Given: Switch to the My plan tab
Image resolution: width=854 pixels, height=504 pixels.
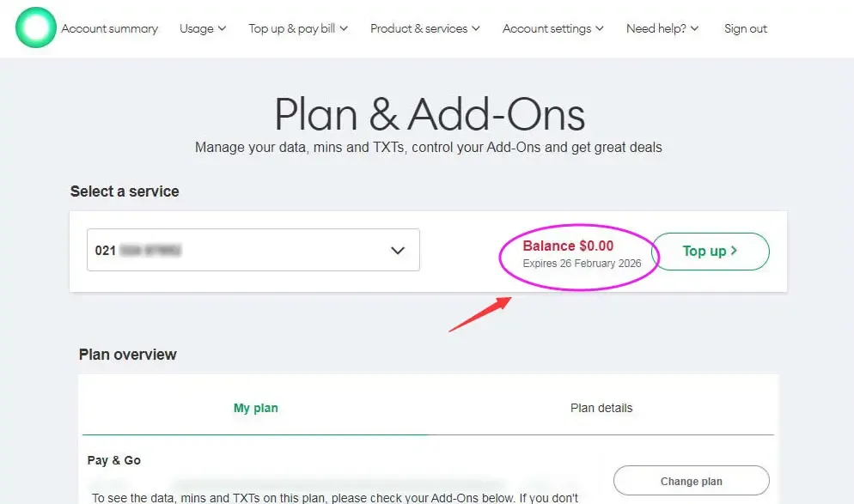Looking at the screenshot, I should point(255,408).
